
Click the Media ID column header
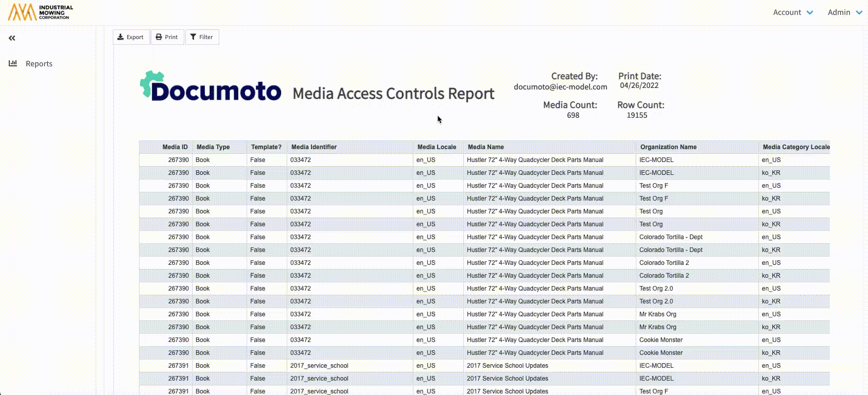tap(175, 147)
